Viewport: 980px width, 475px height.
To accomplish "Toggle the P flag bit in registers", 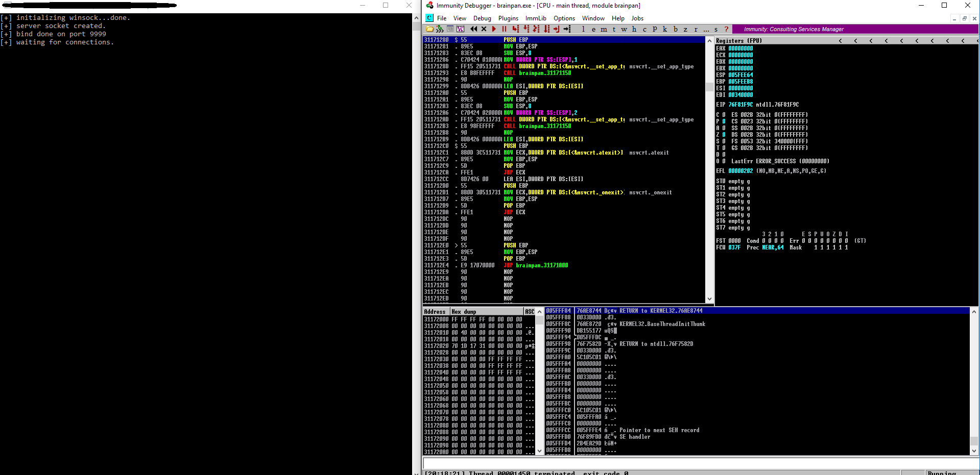I will click(724, 121).
